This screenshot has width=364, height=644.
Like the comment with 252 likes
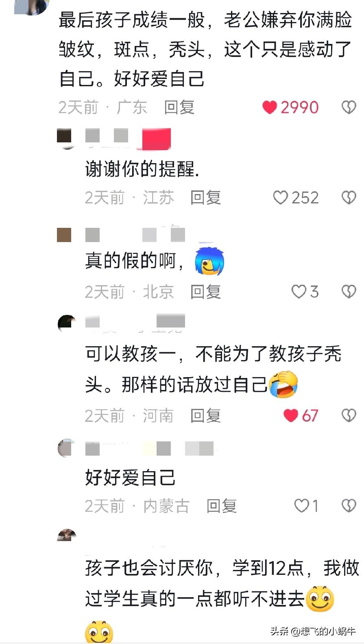pos(280,198)
